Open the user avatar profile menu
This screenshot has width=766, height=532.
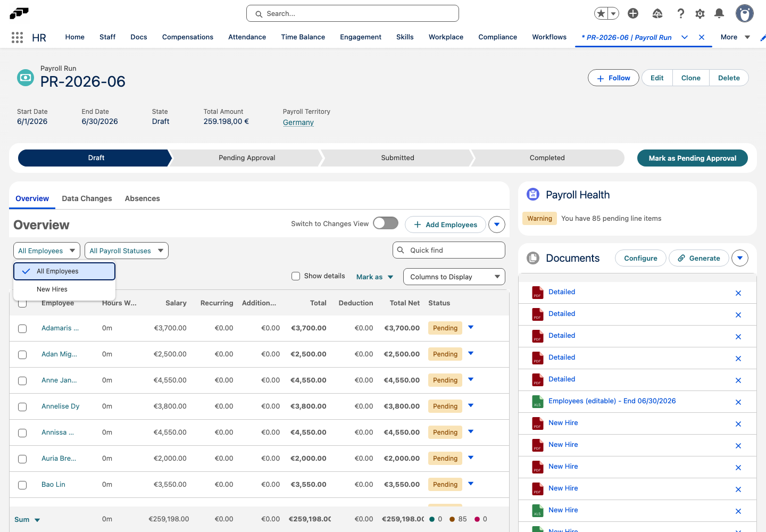tap(745, 13)
